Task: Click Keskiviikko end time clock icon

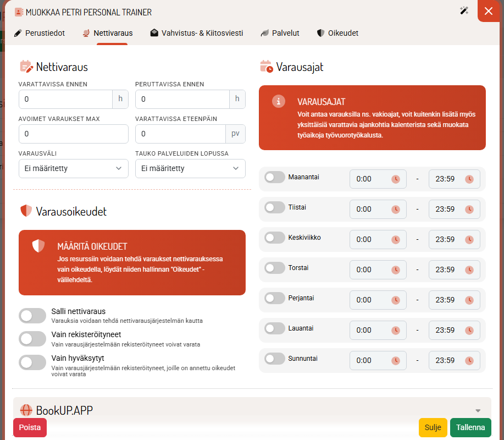Action: [469, 240]
